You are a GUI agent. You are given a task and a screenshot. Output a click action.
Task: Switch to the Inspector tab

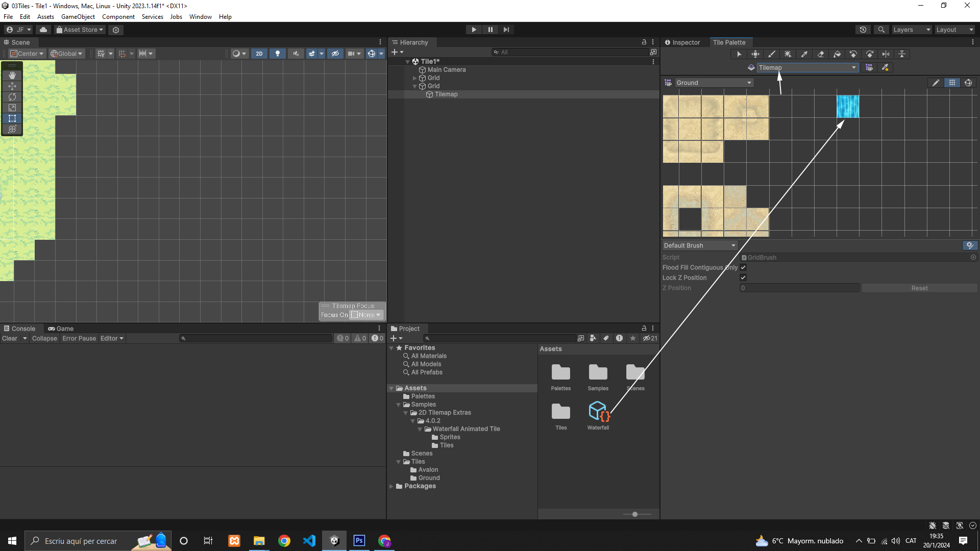click(x=682, y=42)
